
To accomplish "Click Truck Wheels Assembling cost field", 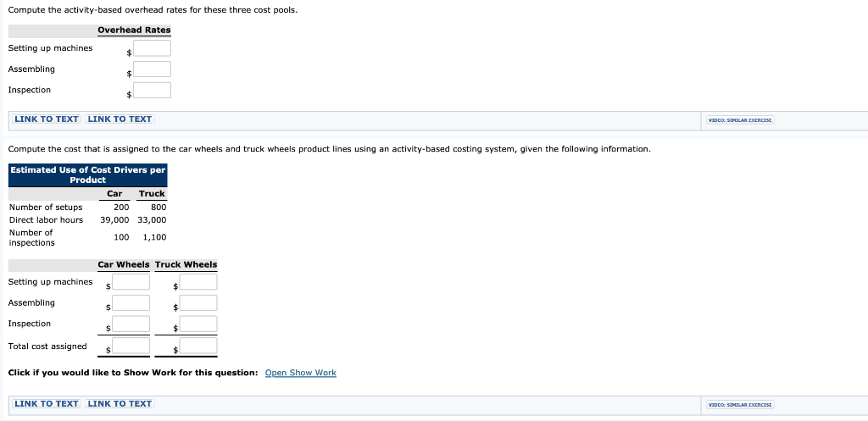I will pos(198,302).
